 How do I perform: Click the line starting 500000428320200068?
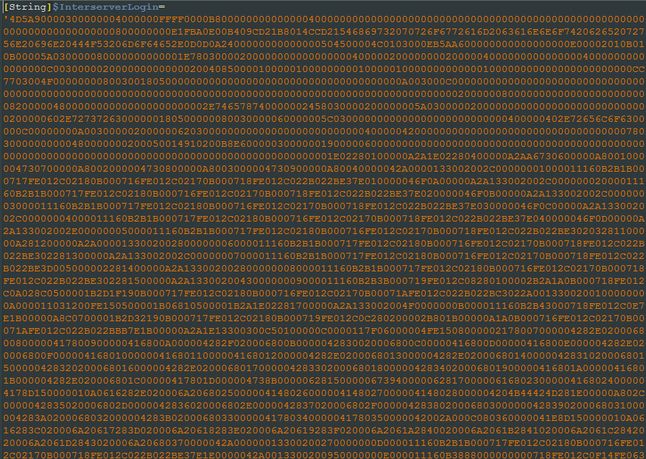click(325, 368)
